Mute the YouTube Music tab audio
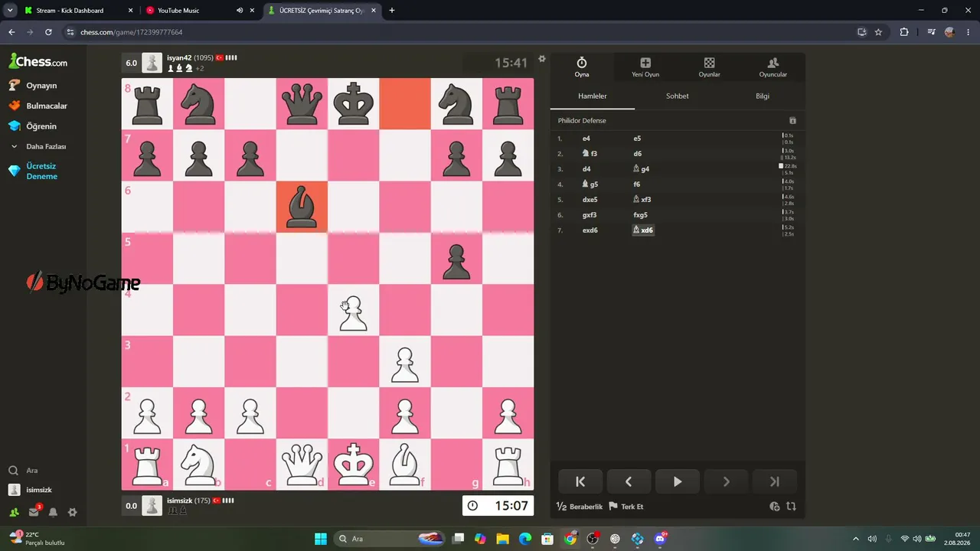Image resolution: width=980 pixels, height=551 pixels. [240, 11]
